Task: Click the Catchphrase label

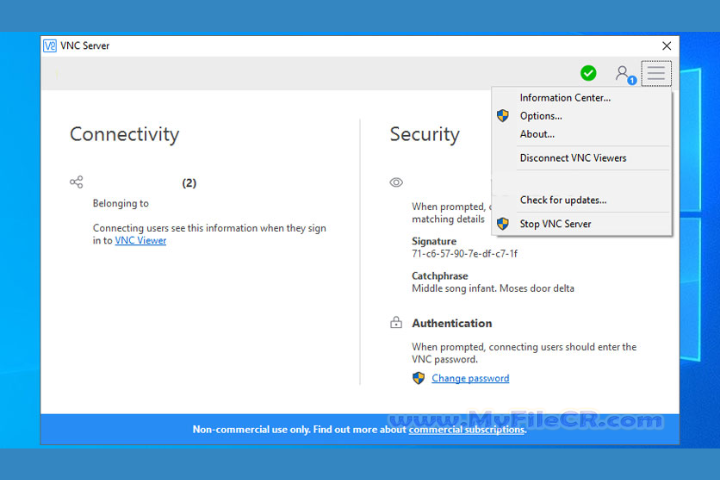Action: 439,276
